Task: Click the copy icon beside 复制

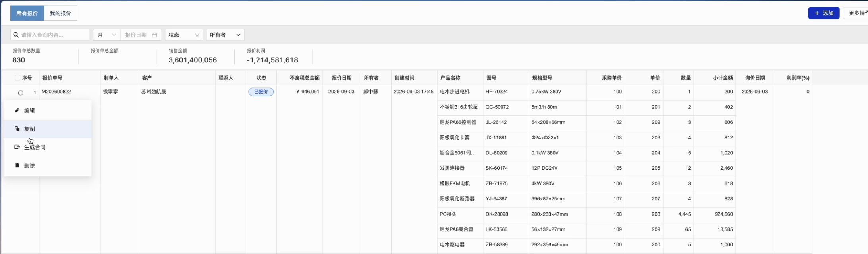Action: point(17,129)
